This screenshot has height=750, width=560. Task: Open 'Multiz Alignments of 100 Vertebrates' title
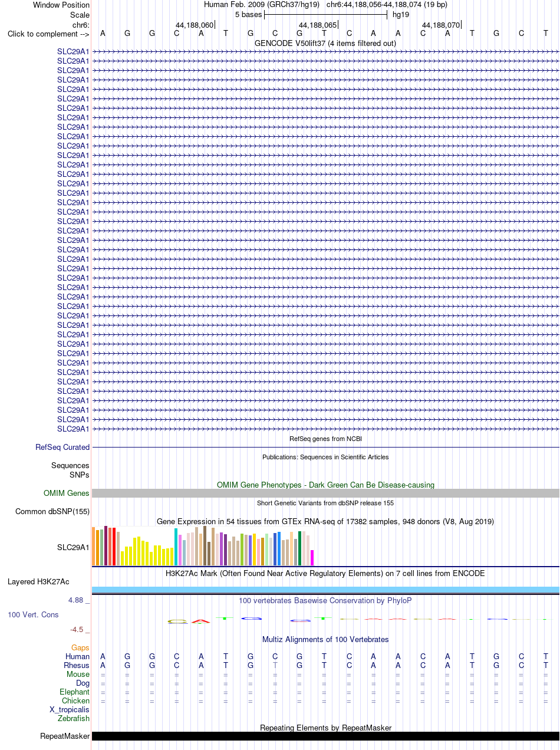click(x=325, y=639)
